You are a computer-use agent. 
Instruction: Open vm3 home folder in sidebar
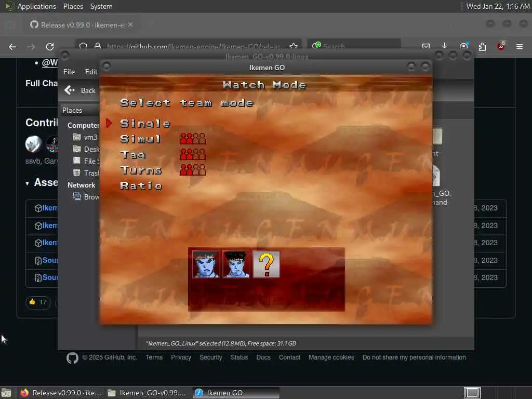tap(86, 137)
